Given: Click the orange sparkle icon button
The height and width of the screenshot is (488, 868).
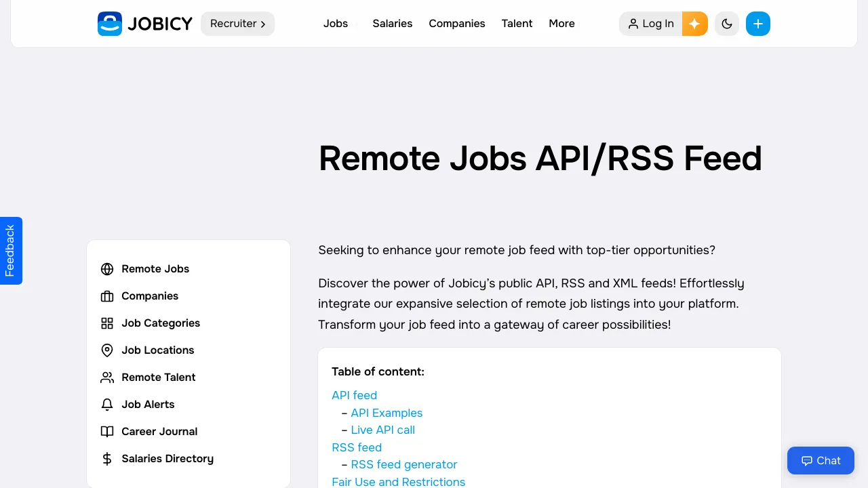Looking at the screenshot, I should [694, 24].
